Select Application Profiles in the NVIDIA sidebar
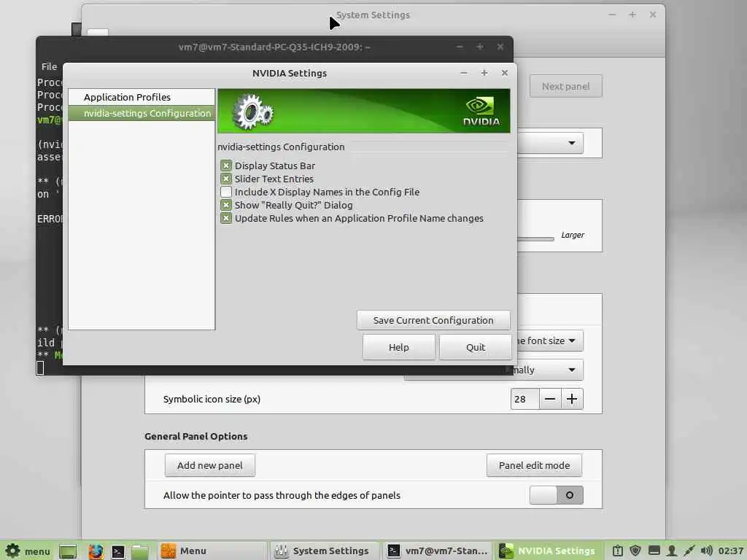This screenshot has width=747, height=560. tap(142, 97)
